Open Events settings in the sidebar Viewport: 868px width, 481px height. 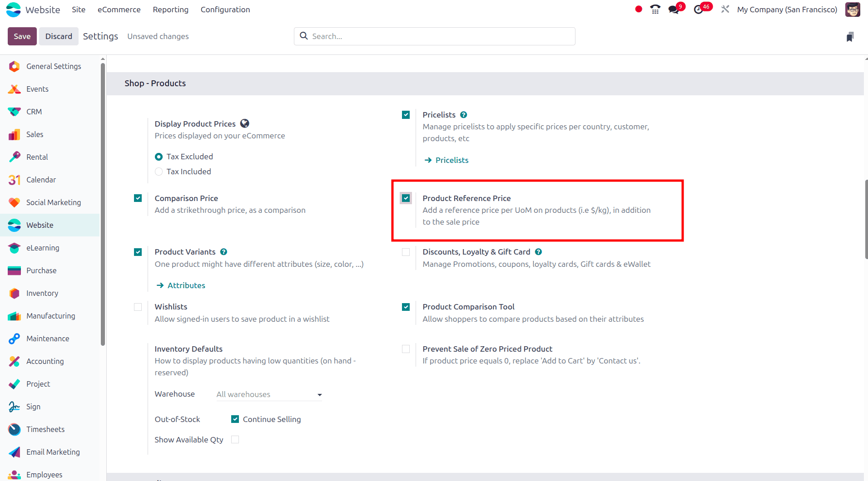[50, 89]
